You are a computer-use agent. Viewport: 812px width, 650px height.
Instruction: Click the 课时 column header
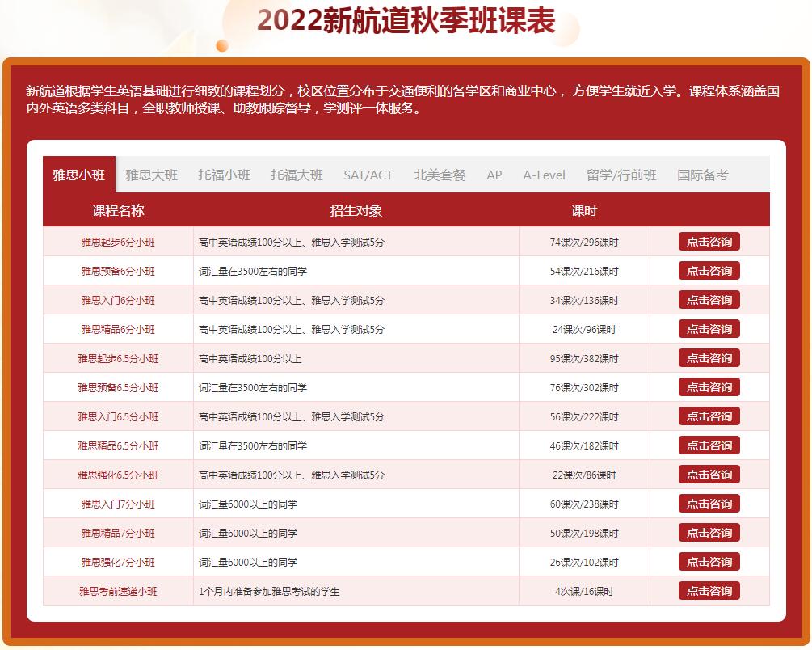pyautogui.click(x=584, y=210)
